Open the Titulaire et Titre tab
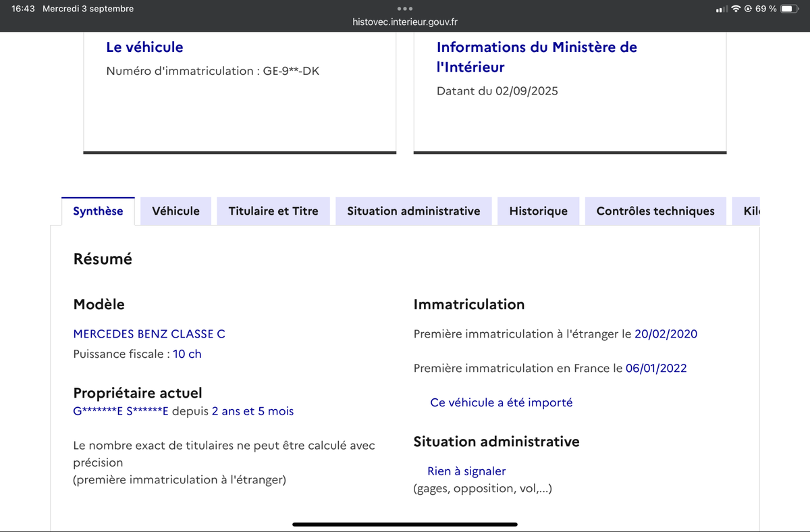 point(273,211)
